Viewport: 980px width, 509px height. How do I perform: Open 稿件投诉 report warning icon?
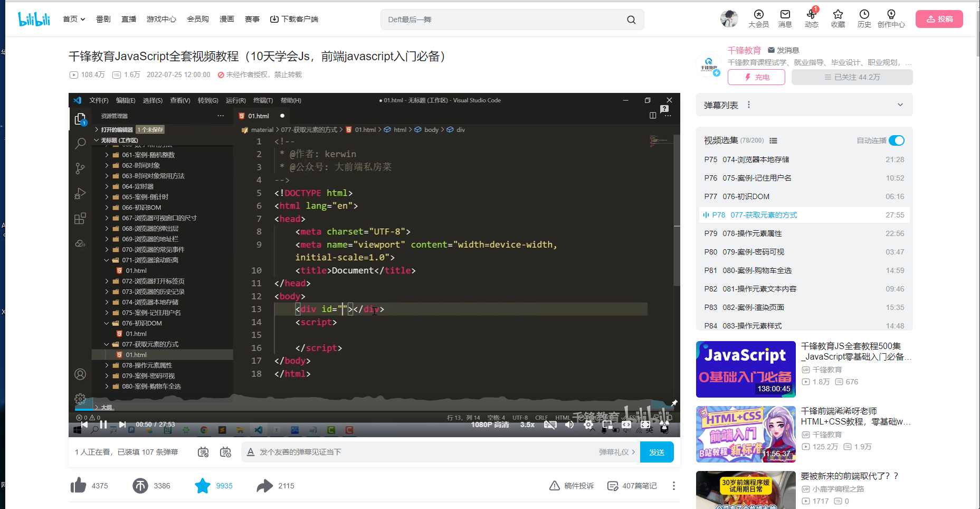555,486
